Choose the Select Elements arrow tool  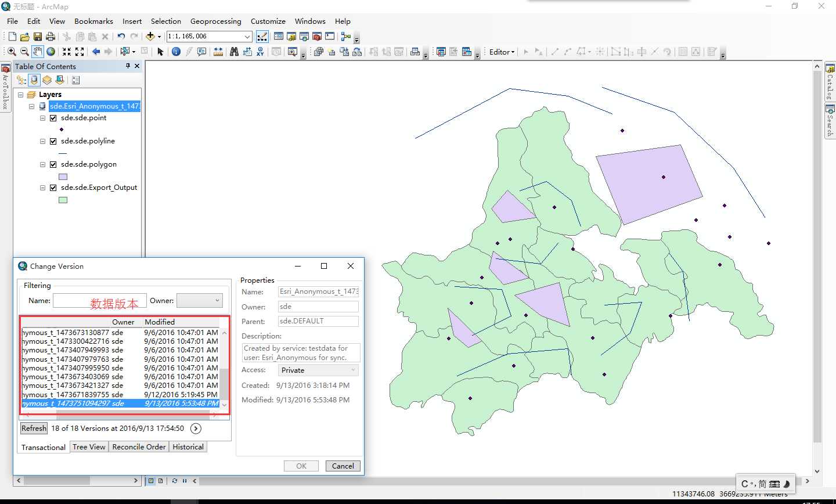[161, 52]
